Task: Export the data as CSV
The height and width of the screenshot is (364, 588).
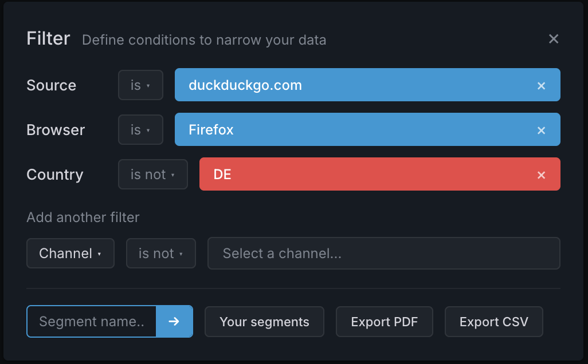Action: (493, 322)
